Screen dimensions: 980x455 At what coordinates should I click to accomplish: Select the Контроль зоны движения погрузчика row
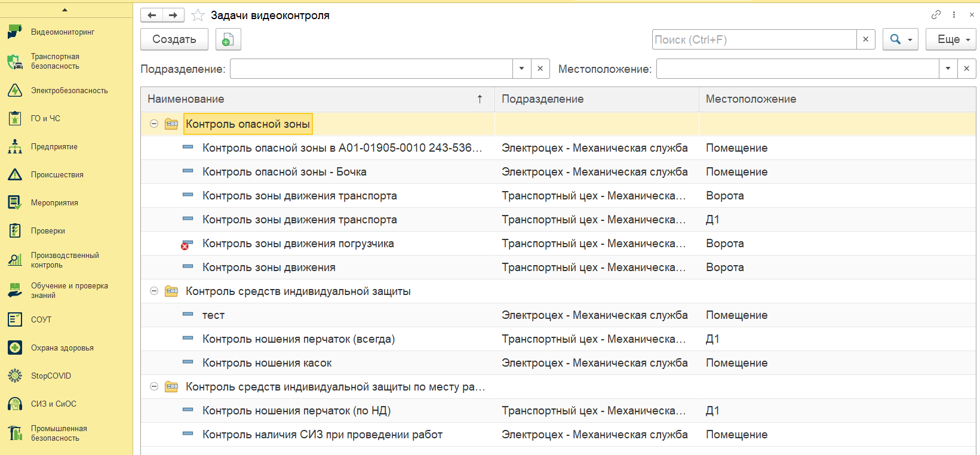558,244
